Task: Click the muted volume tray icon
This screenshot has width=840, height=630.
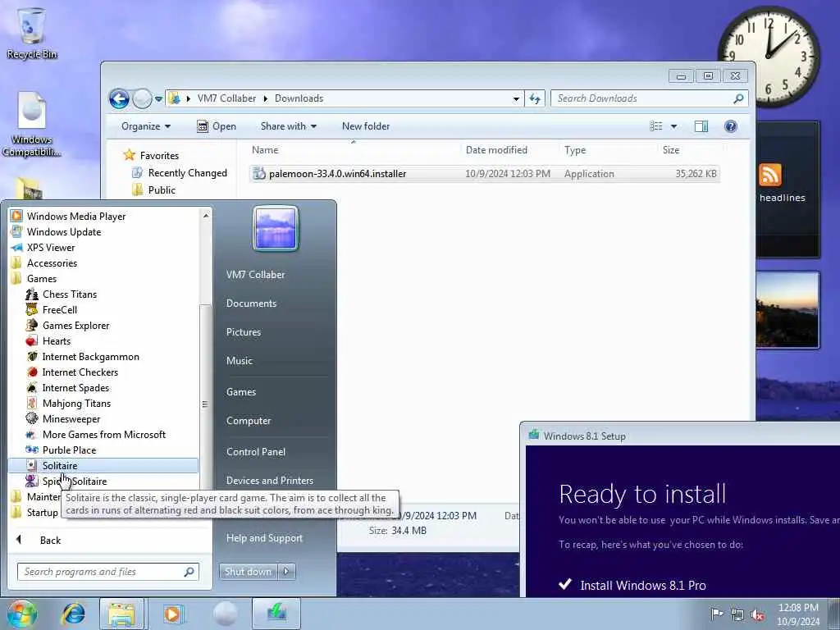Action: 757,615
